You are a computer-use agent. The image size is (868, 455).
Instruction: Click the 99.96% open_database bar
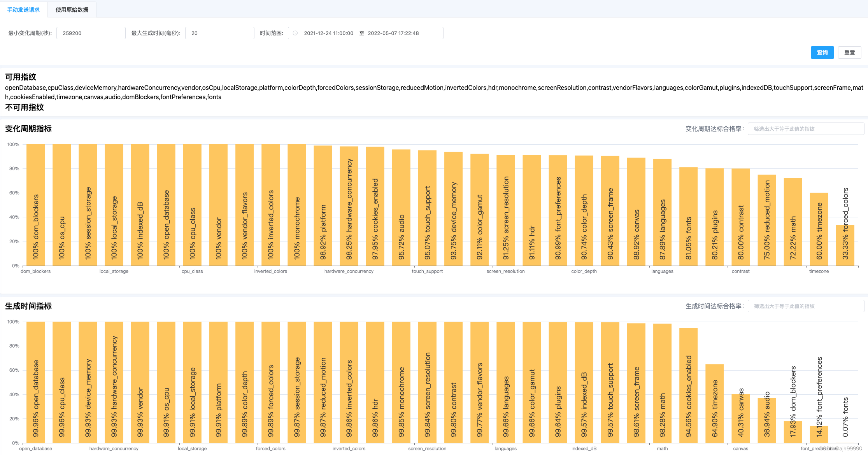35,383
